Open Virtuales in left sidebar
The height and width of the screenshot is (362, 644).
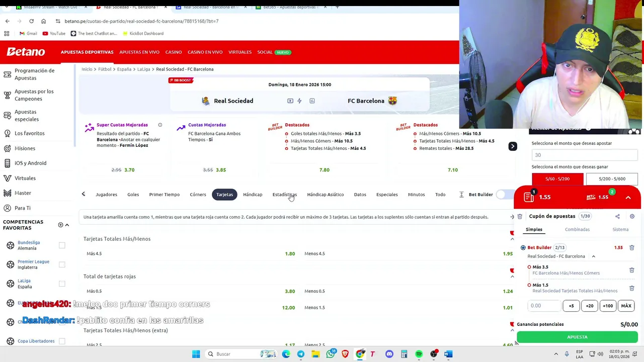click(25, 178)
